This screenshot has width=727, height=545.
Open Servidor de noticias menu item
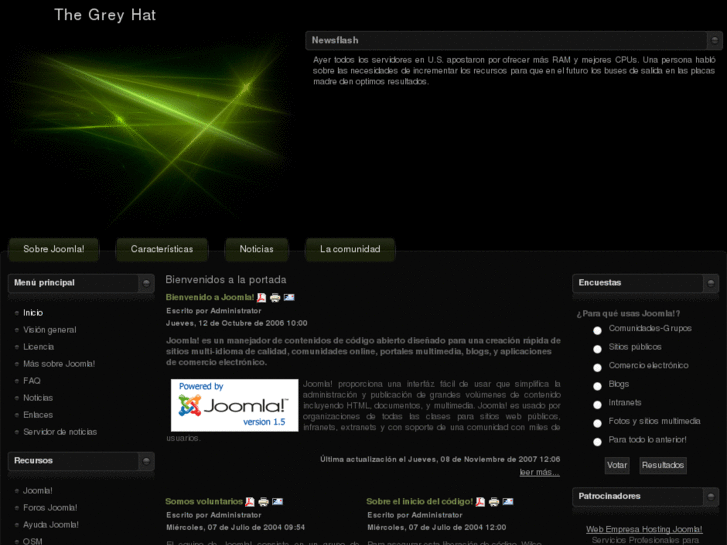coord(60,432)
